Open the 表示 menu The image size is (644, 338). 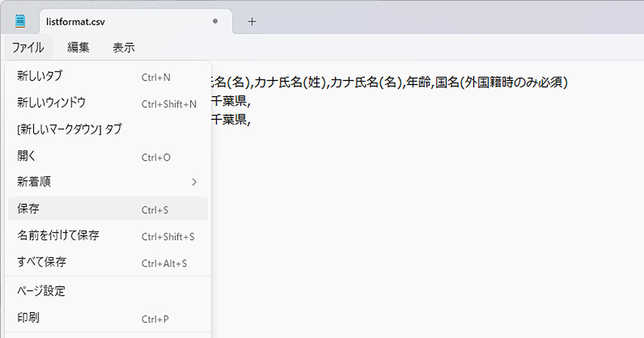123,47
